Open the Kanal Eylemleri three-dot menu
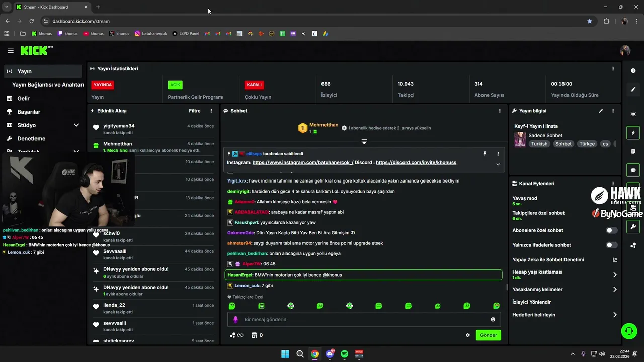The height and width of the screenshot is (362, 644). (x=613, y=184)
